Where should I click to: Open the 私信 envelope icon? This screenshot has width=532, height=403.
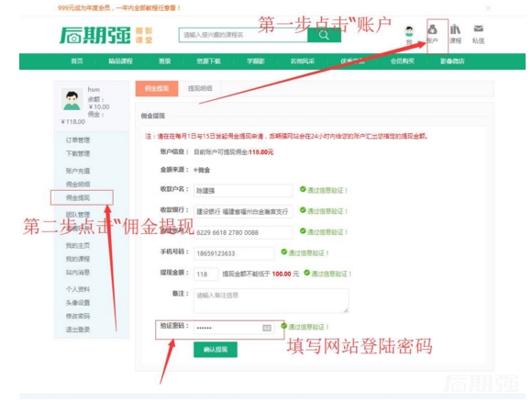(479, 28)
